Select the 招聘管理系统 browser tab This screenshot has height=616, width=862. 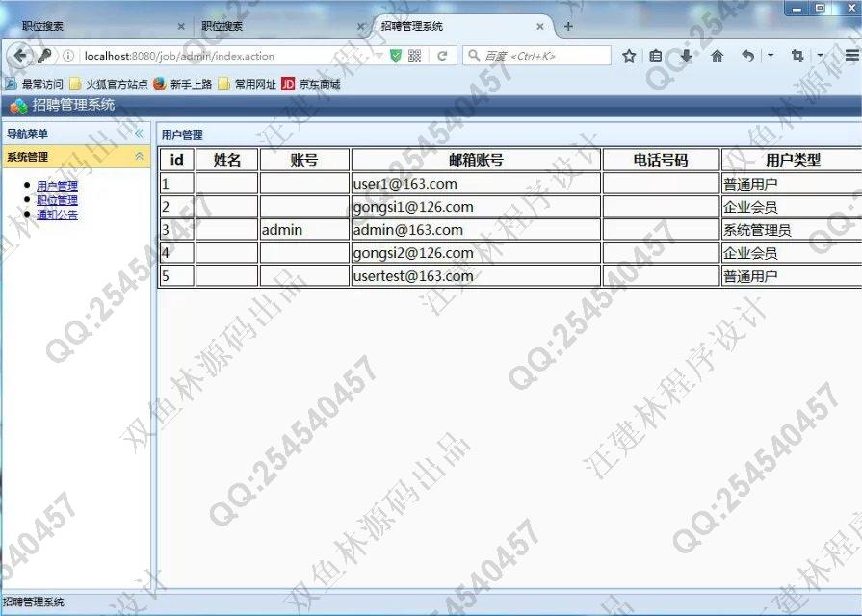[461, 26]
